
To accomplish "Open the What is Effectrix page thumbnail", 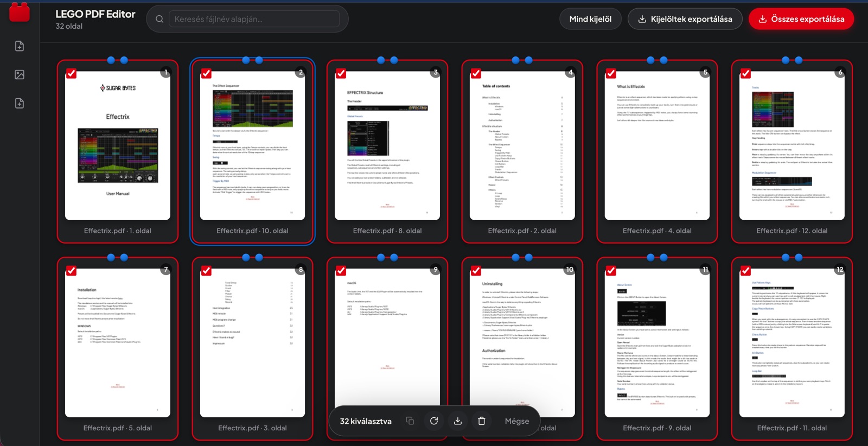I will pos(657,145).
